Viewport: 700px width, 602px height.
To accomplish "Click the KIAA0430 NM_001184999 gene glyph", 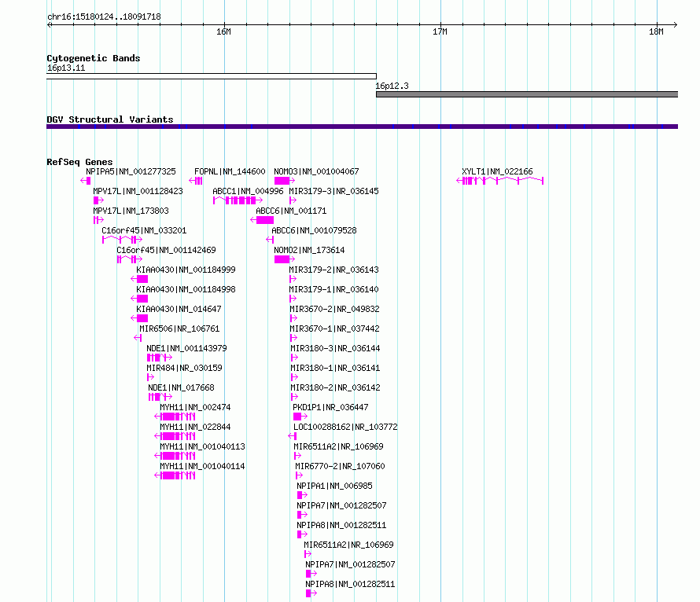I will tap(139, 279).
